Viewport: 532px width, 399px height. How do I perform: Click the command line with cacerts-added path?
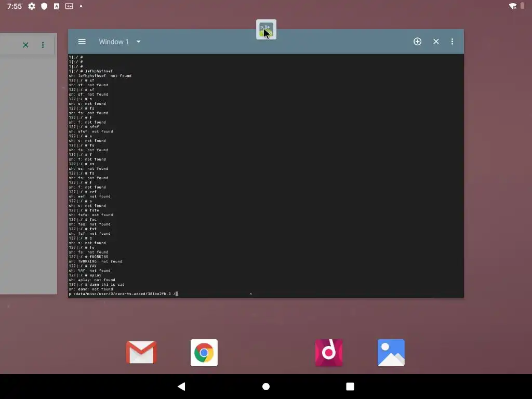point(124,294)
